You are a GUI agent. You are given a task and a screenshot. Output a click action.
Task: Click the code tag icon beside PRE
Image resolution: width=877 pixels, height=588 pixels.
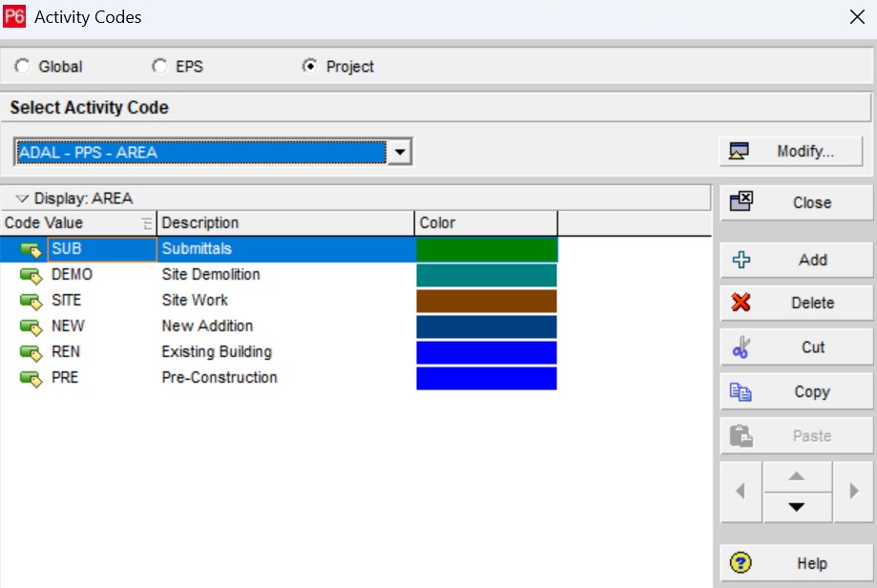tap(31, 379)
